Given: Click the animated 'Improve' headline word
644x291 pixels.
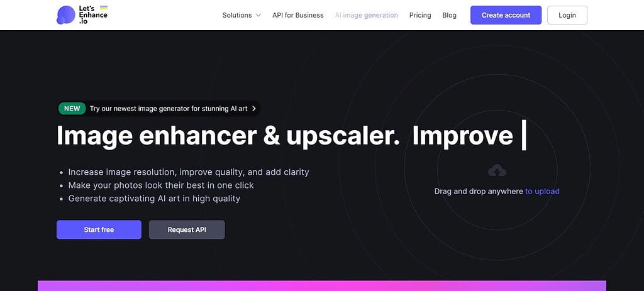Looking at the screenshot, I should [x=462, y=136].
